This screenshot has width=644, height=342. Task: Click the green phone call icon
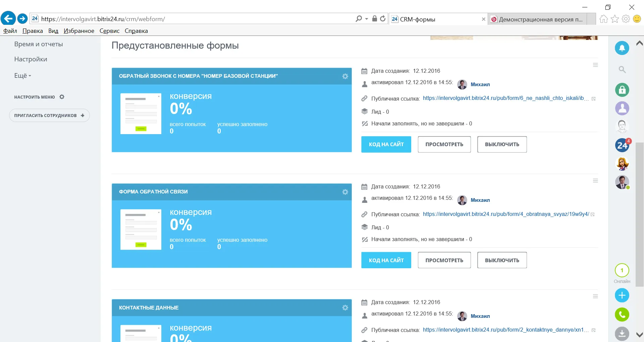click(622, 315)
